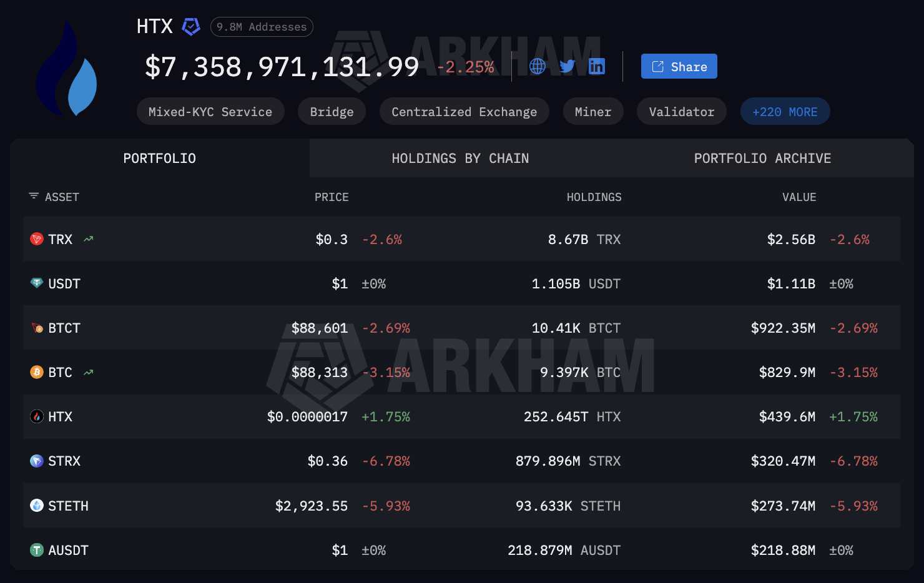The width and height of the screenshot is (924, 583).
Task: Click the total value $7,358,971,131.99
Action: tap(282, 67)
